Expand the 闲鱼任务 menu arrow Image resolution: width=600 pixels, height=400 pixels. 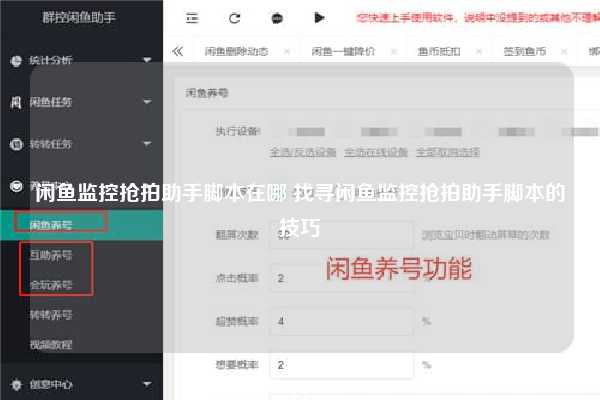pyautogui.click(x=147, y=102)
